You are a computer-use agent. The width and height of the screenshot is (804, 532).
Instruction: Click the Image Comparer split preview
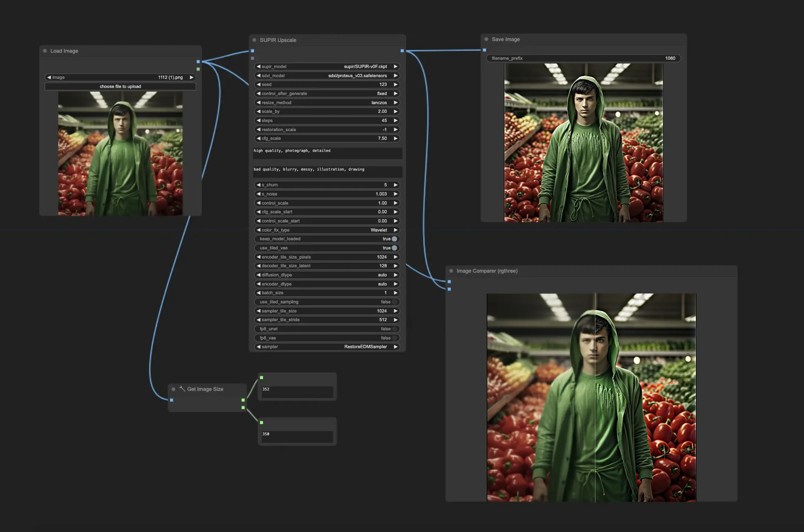(x=591, y=398)
